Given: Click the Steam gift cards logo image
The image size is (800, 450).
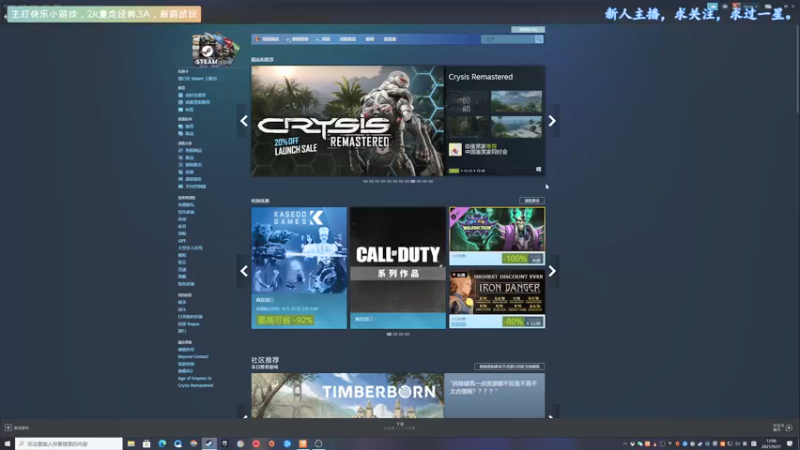Looking at the screenshot, I should (214, 49).
